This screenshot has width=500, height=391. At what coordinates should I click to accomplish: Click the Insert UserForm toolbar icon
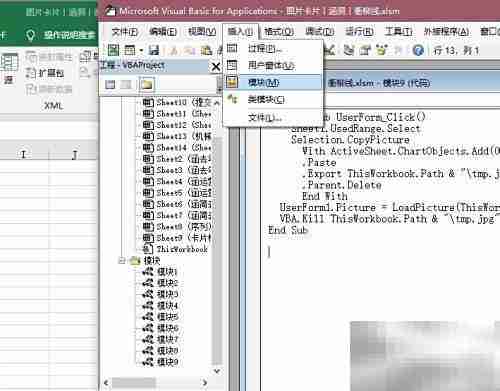click(130, 50)
